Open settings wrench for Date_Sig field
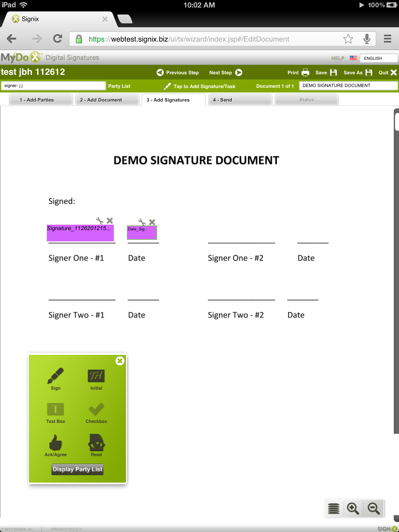This screenshot has width=399, height=532. click(x=142, y=222)
